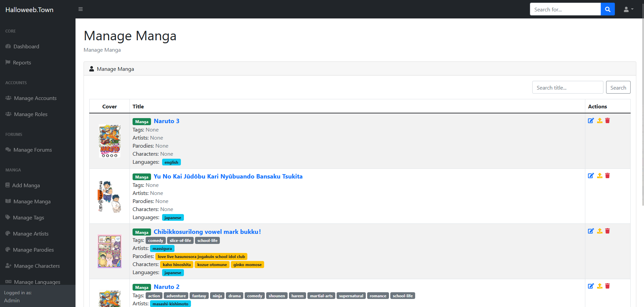Click the Manage Characters user-plus icon
The image size is (644, 307).
tap(8, 266)
